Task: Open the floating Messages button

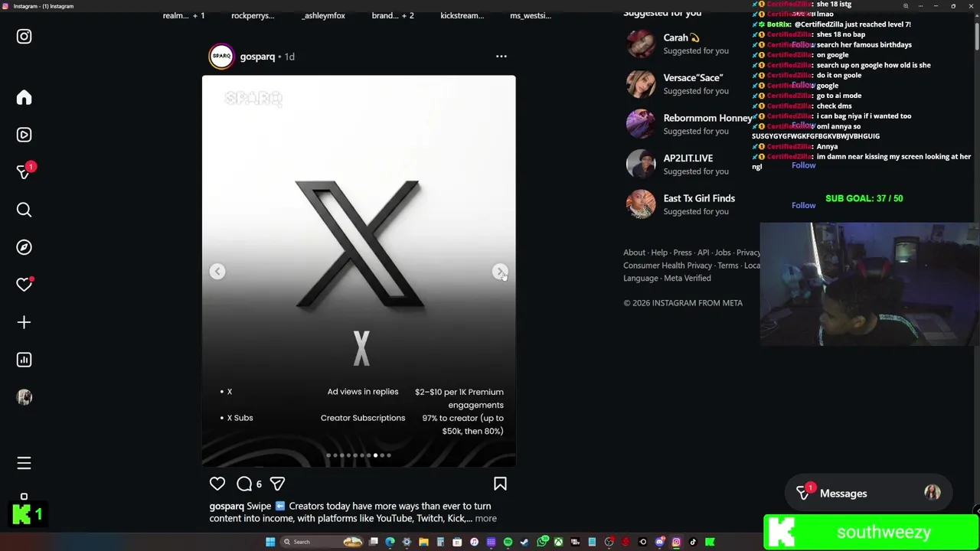Action: click(x=869, y=494)
